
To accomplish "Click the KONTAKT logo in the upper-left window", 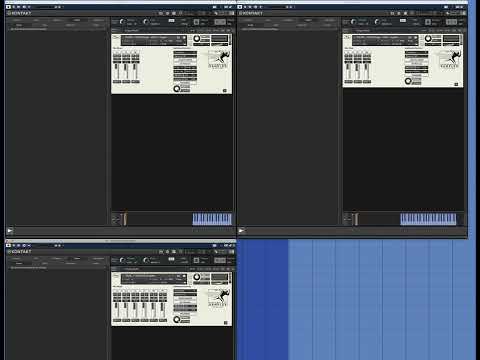I will [19, 13].
